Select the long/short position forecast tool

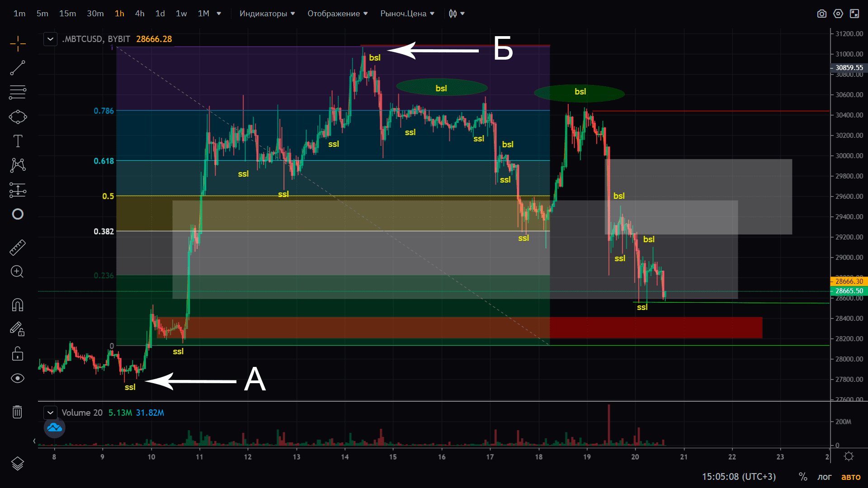tap(18, 190)
